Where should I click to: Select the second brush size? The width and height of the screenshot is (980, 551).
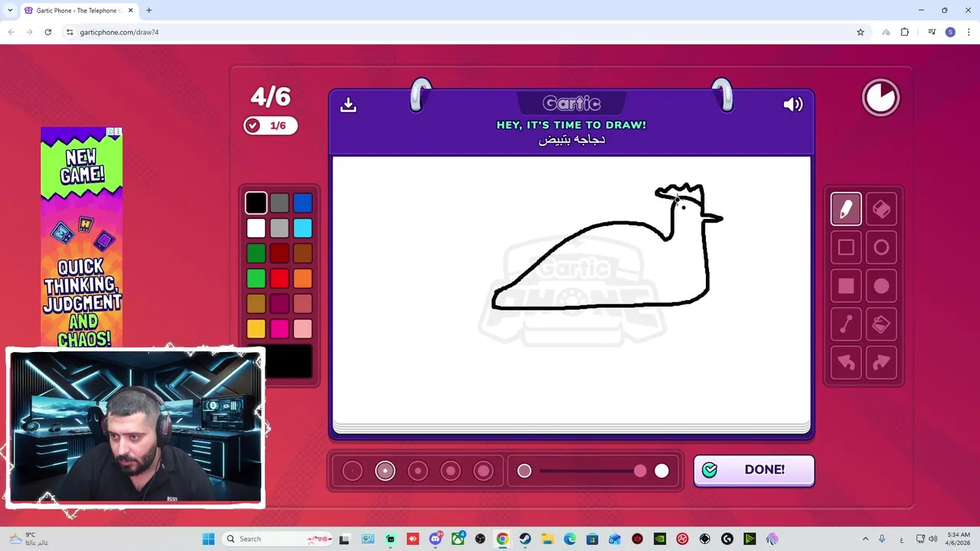click(385, 471)
